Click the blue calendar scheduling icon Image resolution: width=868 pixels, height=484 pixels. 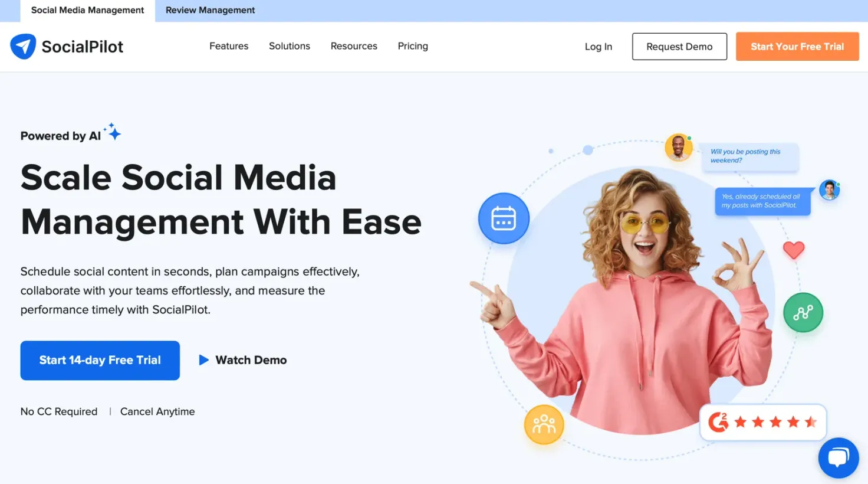504,218
